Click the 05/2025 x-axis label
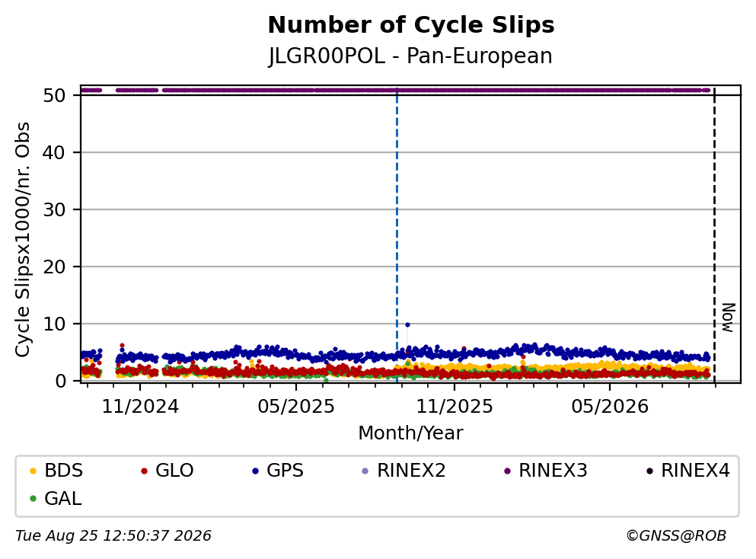This screenshot has width=756, height=559. pos(296,407)
